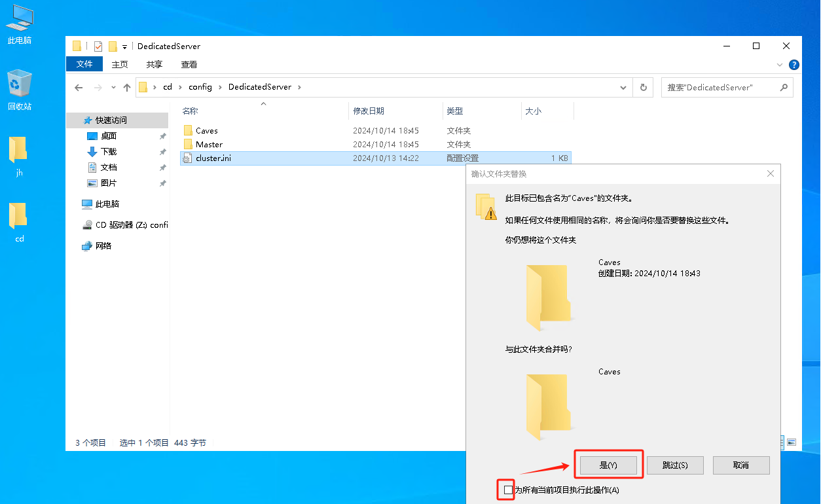
Task: Select 此电脑 in the navigation pane
Action: (x=100, y=204)
